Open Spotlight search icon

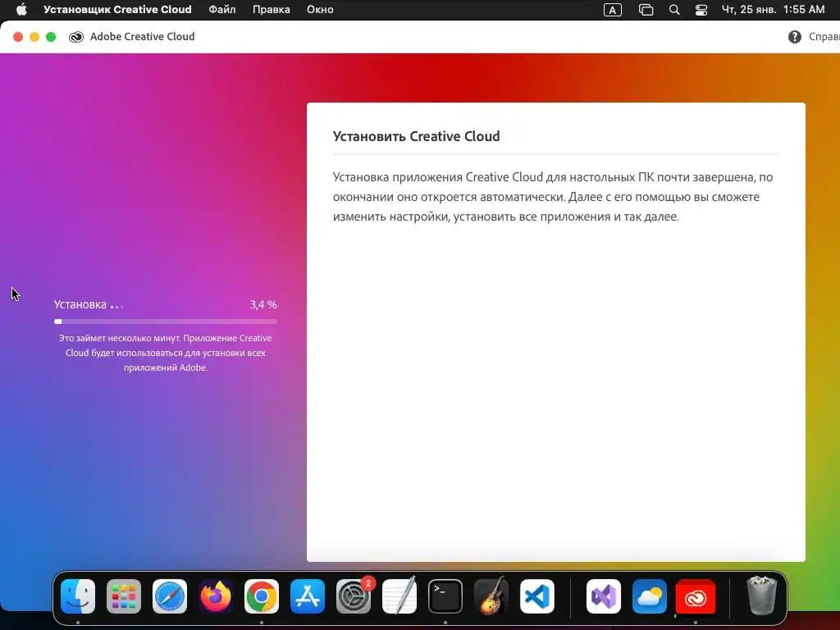tap(674, 10)
